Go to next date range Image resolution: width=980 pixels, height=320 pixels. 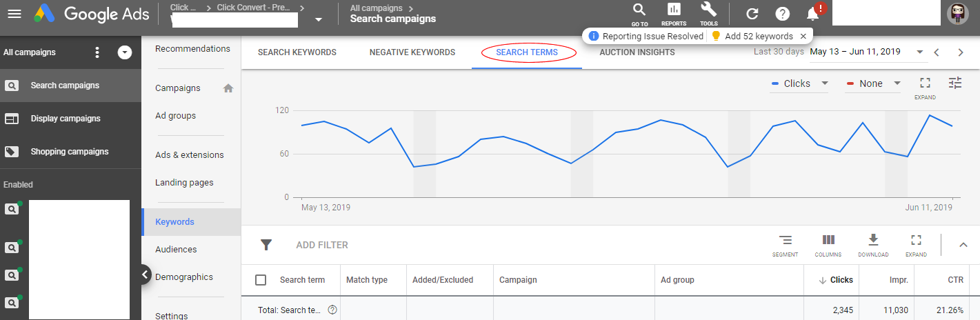point(961,52)
